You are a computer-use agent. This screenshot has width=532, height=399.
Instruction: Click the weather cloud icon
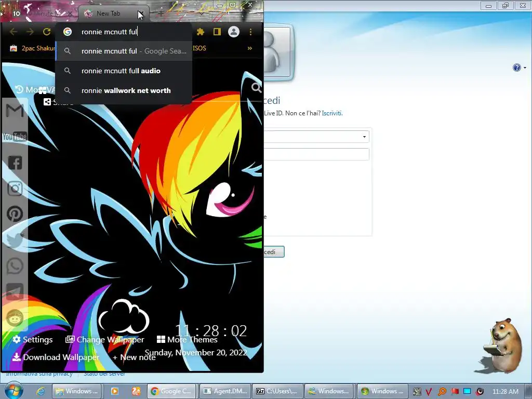(x=124, y=316)
